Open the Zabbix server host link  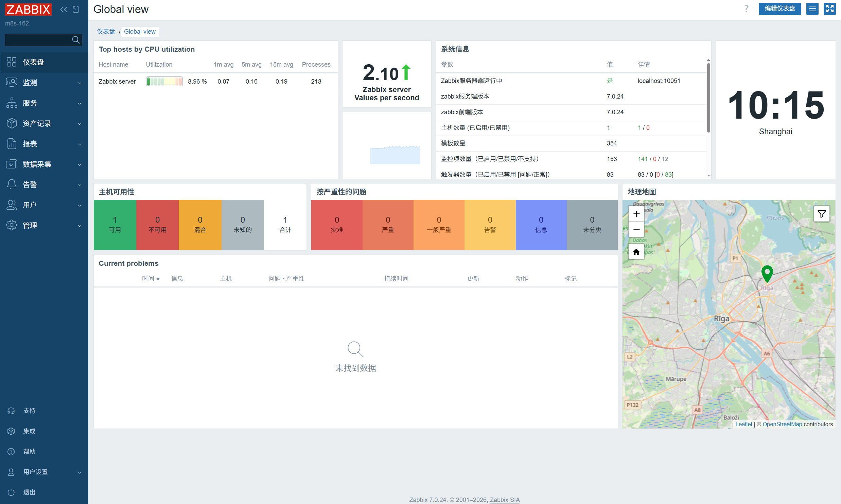(117, 82)
